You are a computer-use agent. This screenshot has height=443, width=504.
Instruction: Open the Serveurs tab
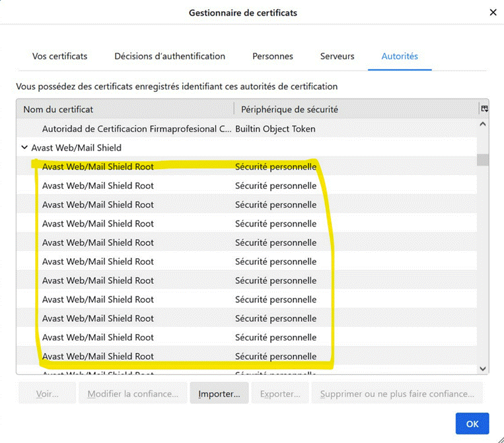pyautogui.click(x=337, y=56)
